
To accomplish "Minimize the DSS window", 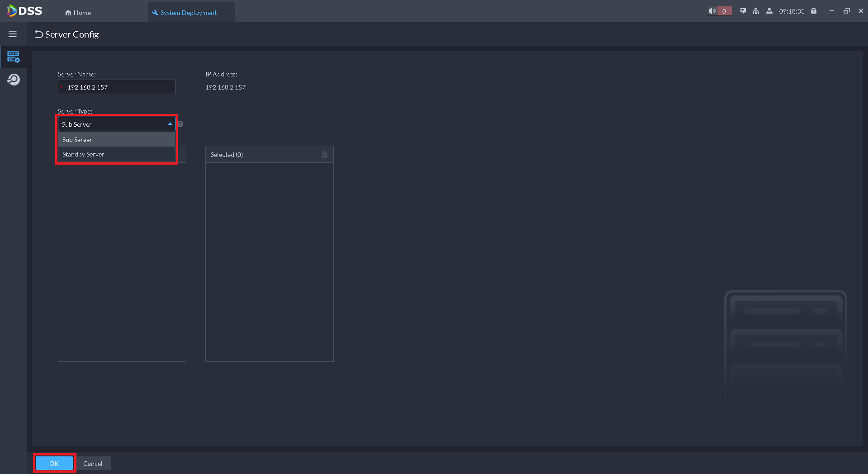I will pos(831,11).
